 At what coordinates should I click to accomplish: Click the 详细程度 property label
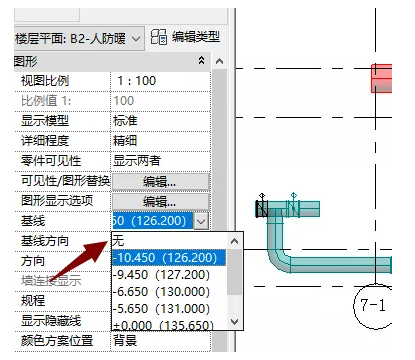[x=45, y=141]
